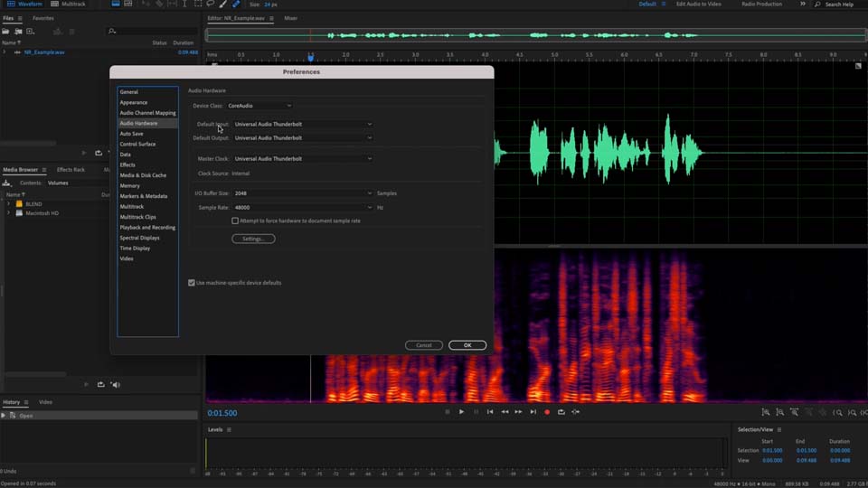Open Selection/View panel menu icon
Viewport: 868px width, 488px height.
779,429
